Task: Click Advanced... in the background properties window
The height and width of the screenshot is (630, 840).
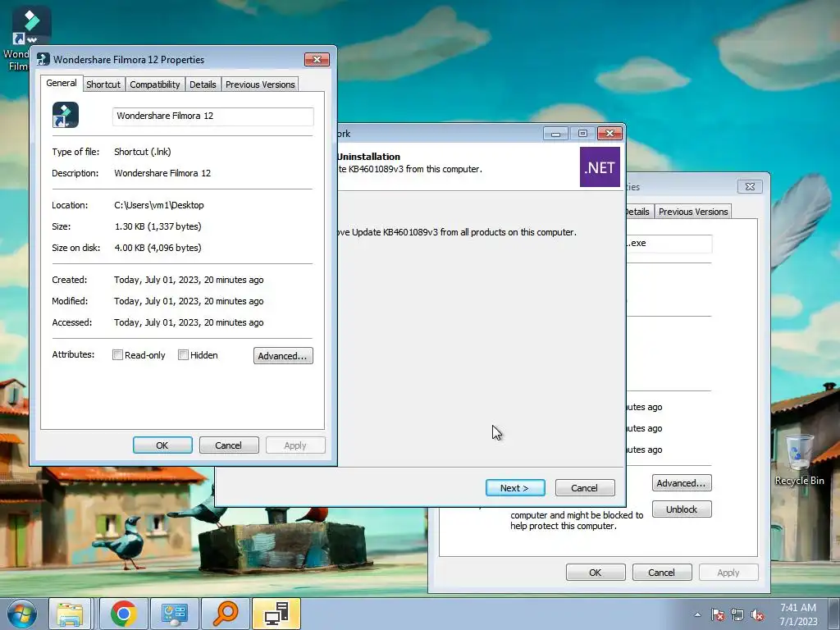Action: [x=682, y=483]
